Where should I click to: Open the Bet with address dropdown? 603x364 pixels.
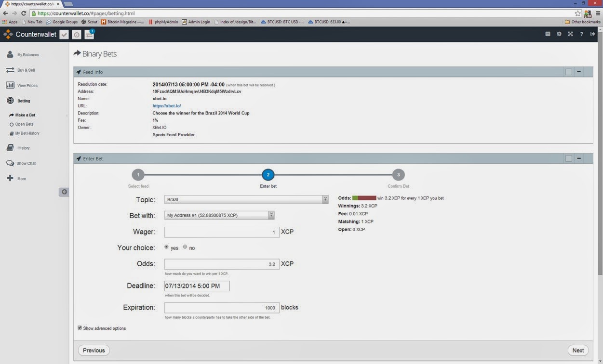(x=219, y=215)
